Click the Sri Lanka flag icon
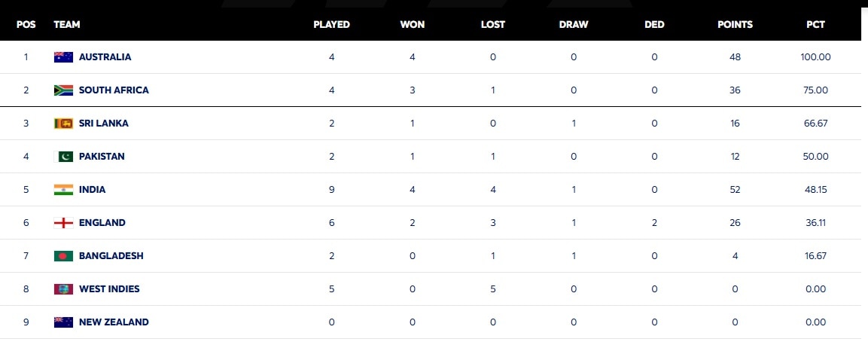This screenshot has width=868, height=348. click(x=63, y=124)
